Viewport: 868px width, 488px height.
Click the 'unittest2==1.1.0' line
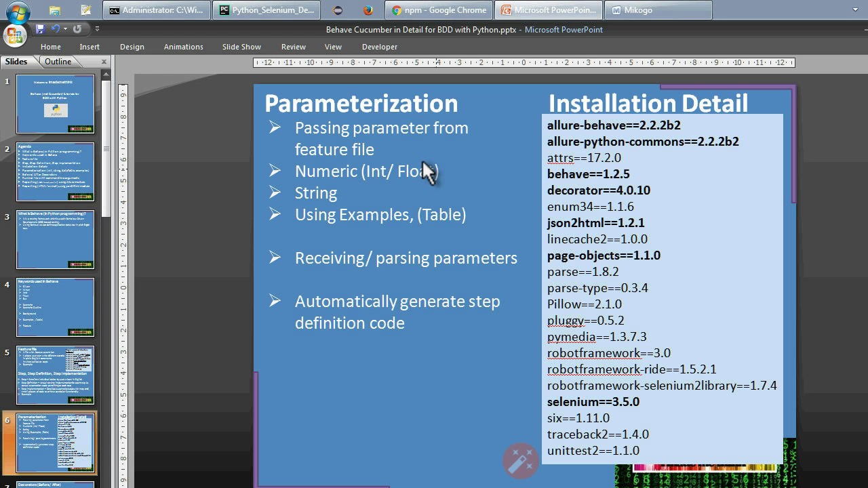pyautogui.click(x=593, y=451)
